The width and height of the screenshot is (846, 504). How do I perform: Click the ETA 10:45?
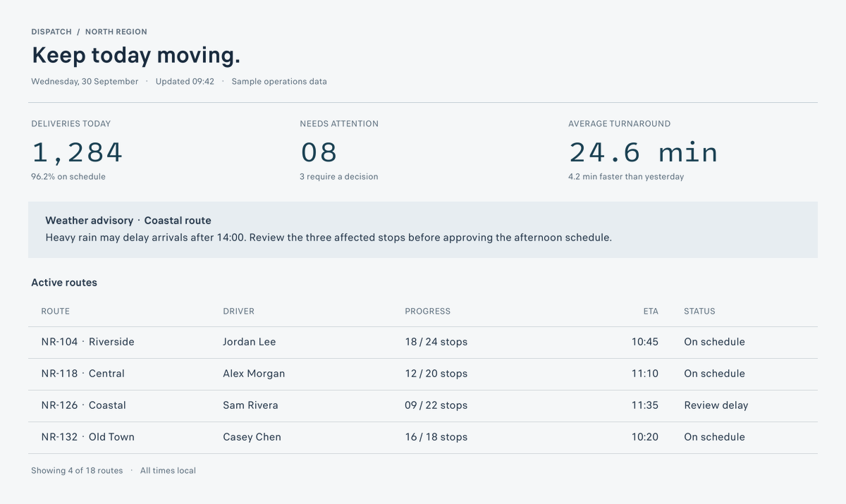(645, 342)
